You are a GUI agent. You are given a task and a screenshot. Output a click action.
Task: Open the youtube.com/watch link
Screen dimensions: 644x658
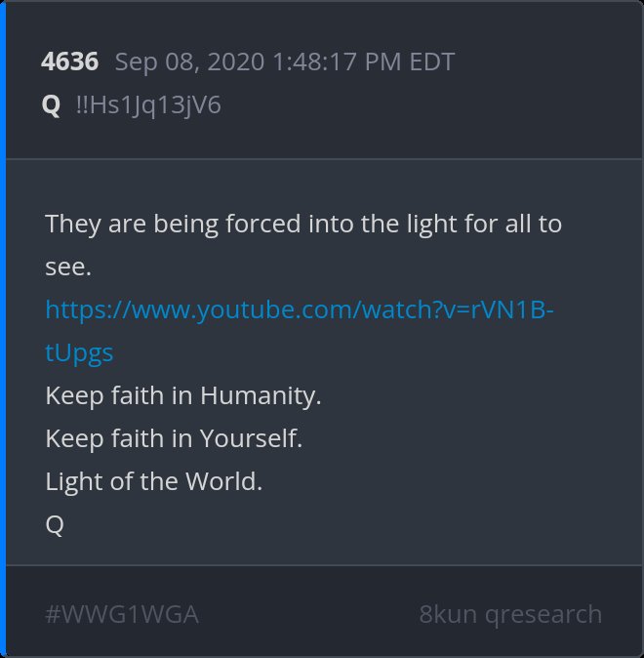[300, 310]
